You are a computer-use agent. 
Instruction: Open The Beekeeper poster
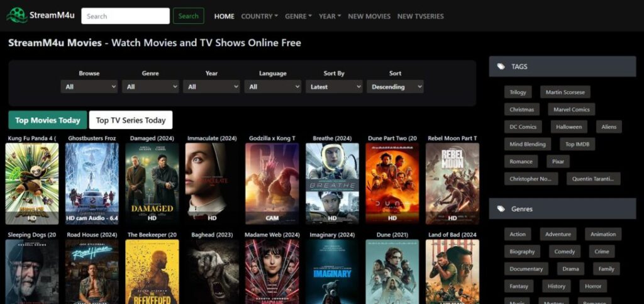pyautogui.click(x=152, y=271)
